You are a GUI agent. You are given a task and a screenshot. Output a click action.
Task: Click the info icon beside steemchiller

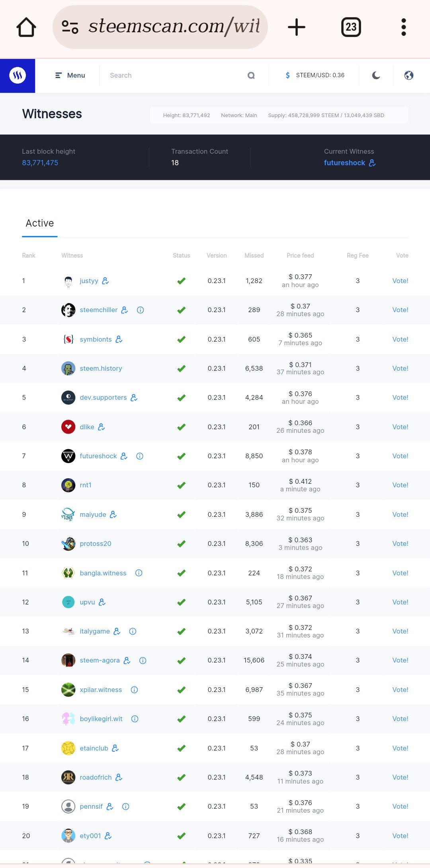[140, 310]
